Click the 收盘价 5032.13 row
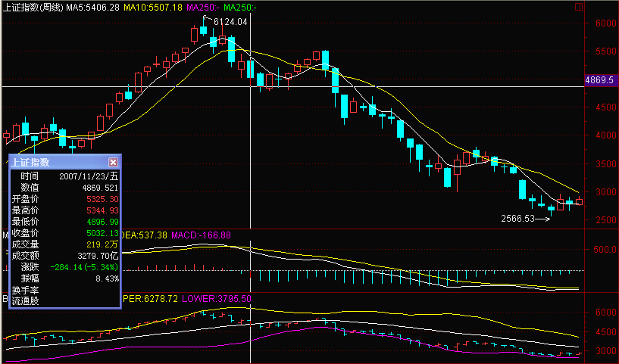This screenshot has height=364, width=619. (x=64, y=232)
